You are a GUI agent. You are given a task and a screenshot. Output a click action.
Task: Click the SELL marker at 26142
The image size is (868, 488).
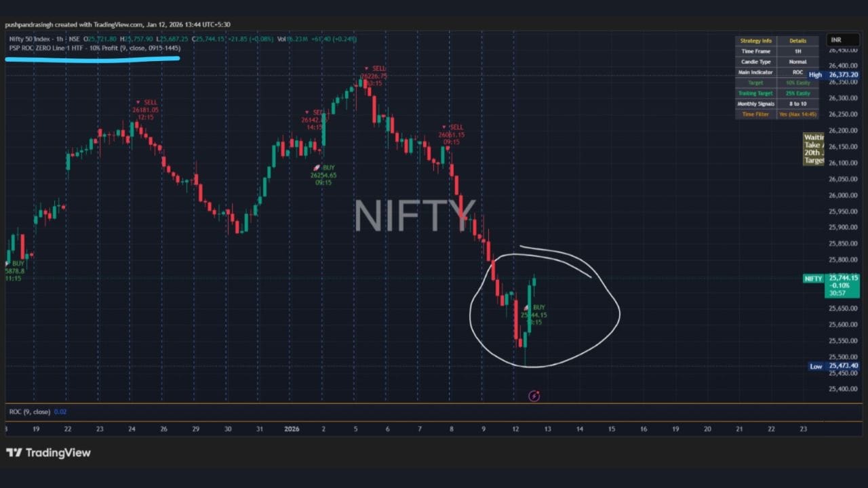click(x=313, y=119)
